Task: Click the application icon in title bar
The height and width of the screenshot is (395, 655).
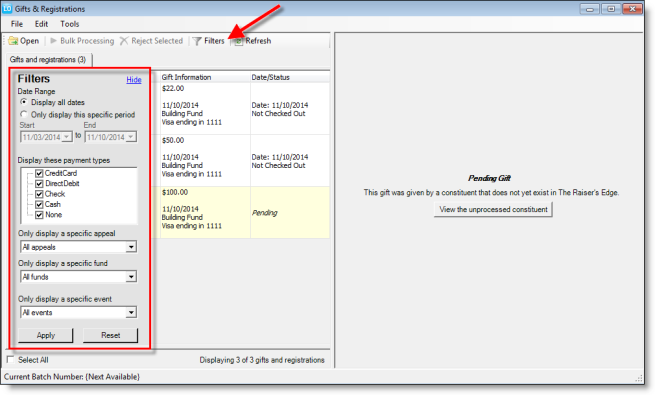Action: 7,8
